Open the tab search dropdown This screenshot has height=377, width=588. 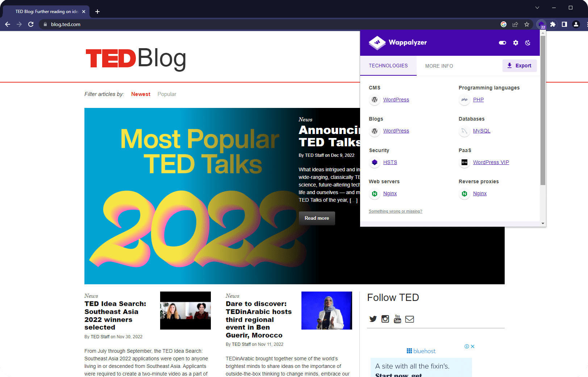[537, 8]
